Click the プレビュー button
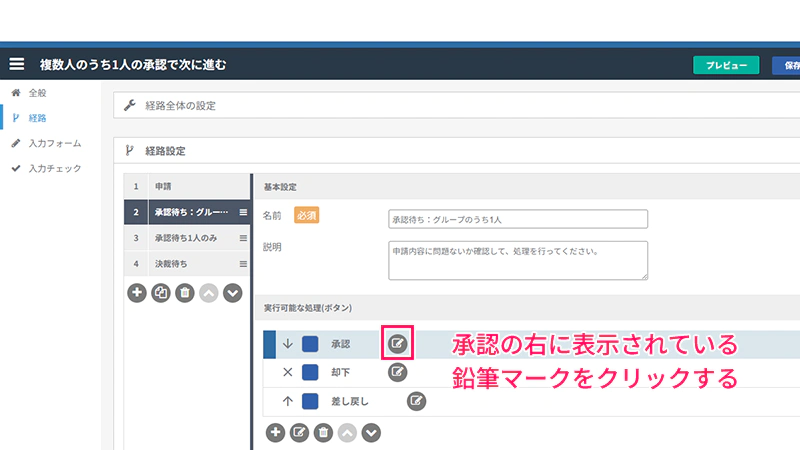Screen dimensions: 800x450 (x=726, y=65)
